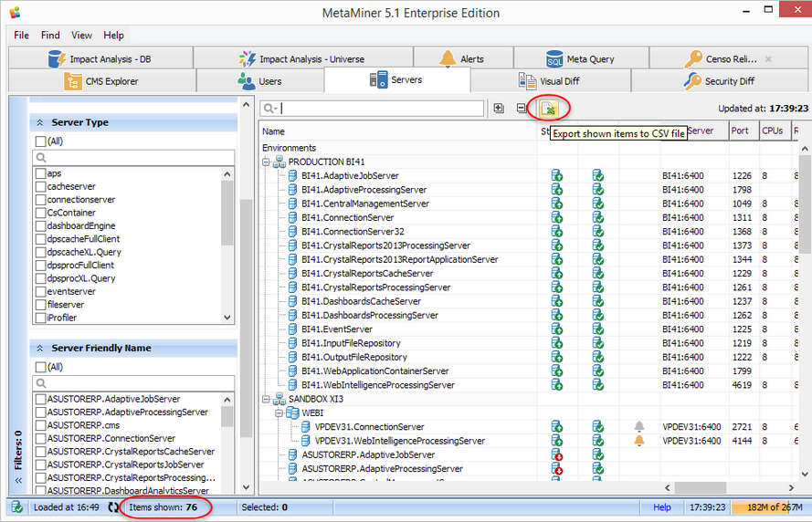
Task: Enable the connectionserver filter checkbox
Action: click(x=40, y=200)
